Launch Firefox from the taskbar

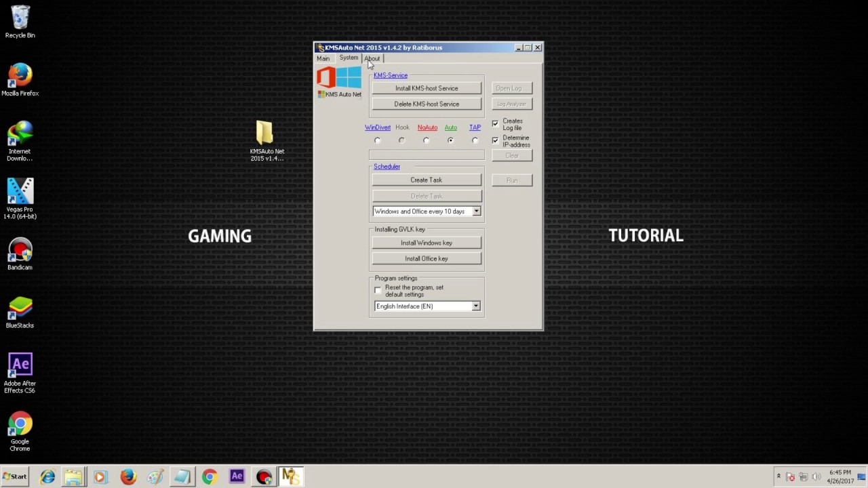(x=127, y=477)
